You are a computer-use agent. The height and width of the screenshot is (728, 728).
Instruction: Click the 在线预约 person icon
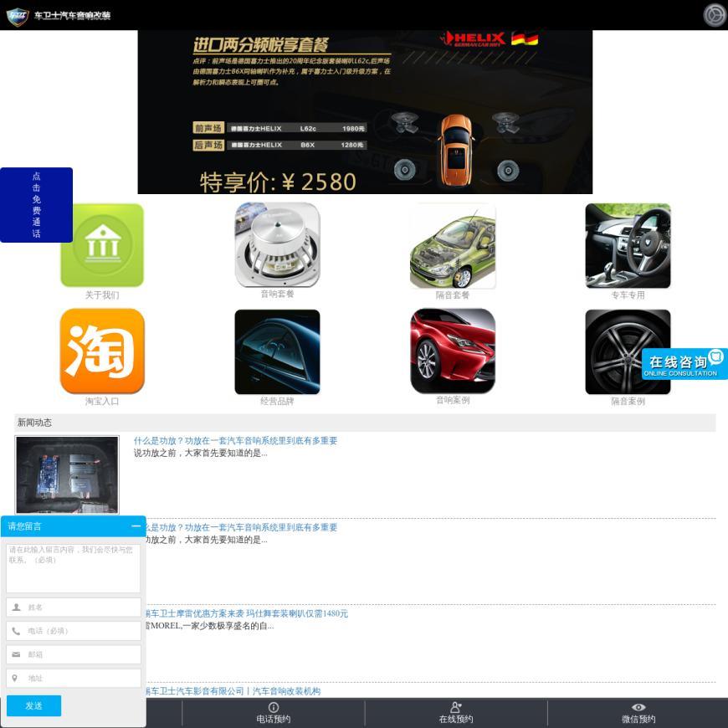pyautogui.click(x=456, y=707)
